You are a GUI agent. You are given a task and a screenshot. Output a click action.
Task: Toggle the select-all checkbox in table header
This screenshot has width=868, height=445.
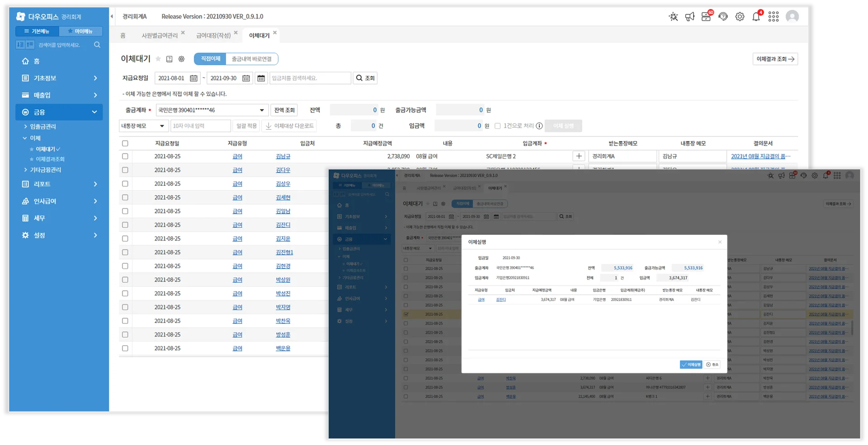tap(125, 143)
